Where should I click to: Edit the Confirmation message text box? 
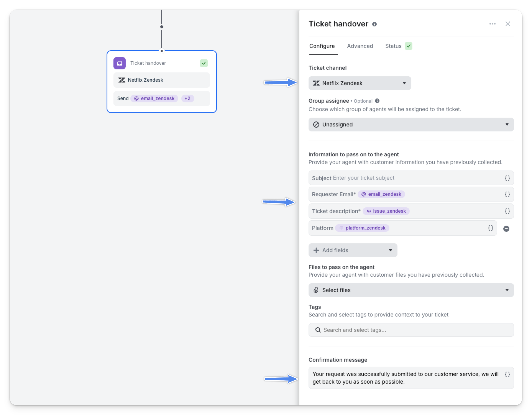[411, 378]
